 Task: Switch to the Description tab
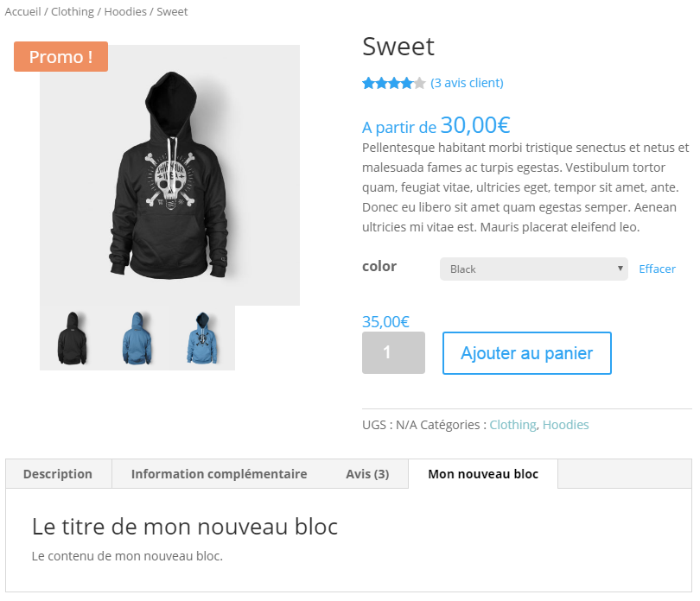click(x=58, y=473)
